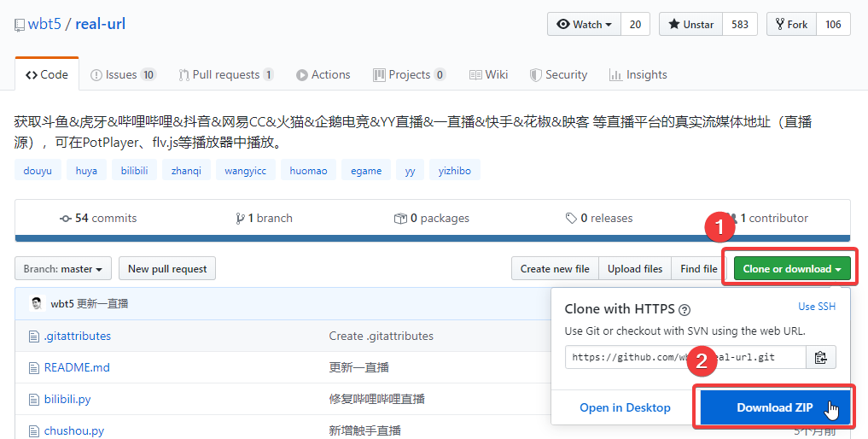Open the 新增触手直播 commit message
Viewport: 868px width, 439px height.
(x=364, y=430)
